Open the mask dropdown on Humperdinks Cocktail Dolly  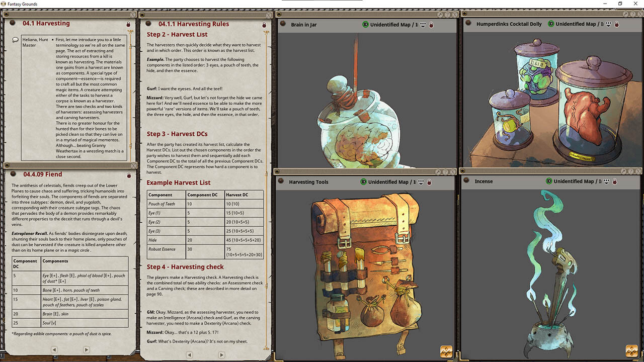pos(609,24)
